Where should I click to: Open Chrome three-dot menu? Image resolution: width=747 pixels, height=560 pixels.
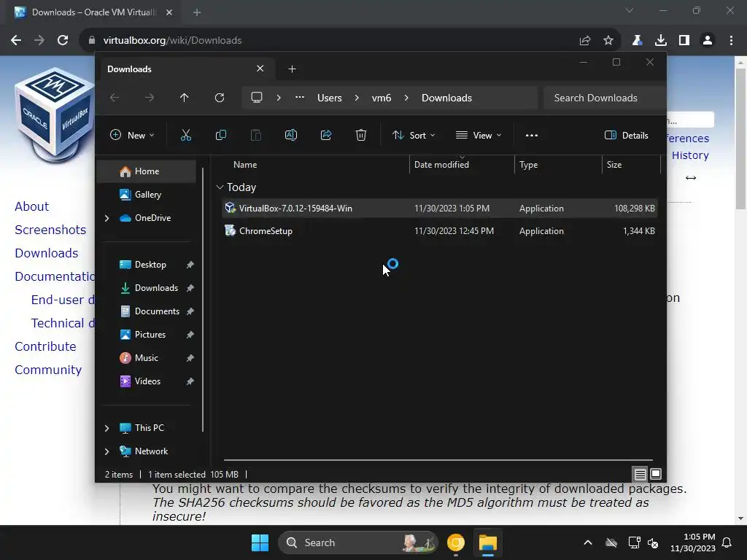coord(731,41)
